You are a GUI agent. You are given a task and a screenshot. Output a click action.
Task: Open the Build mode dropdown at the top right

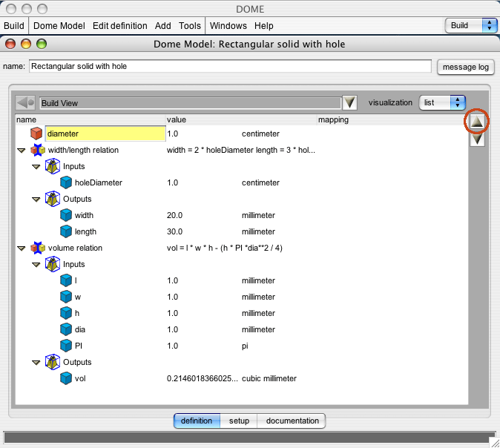471,25
